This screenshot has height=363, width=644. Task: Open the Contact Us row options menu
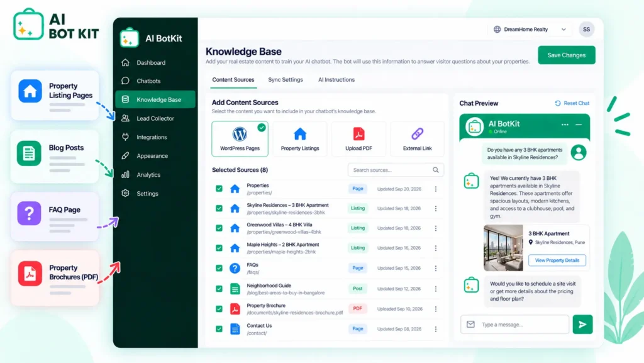(x=436, y=329)
